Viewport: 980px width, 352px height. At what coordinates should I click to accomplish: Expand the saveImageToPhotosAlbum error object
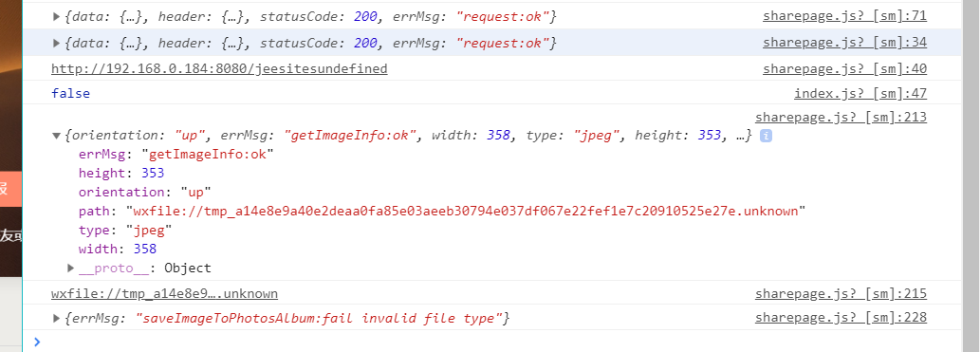(56, 318)
